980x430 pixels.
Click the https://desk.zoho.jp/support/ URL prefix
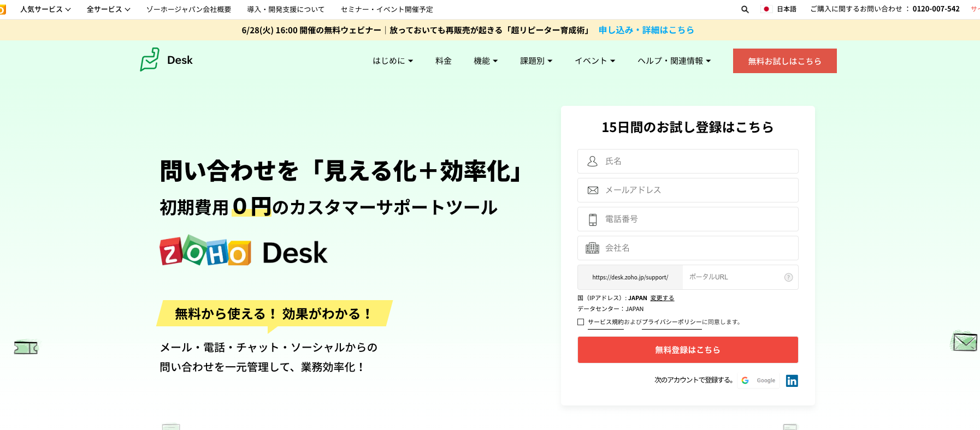(630, 277)
